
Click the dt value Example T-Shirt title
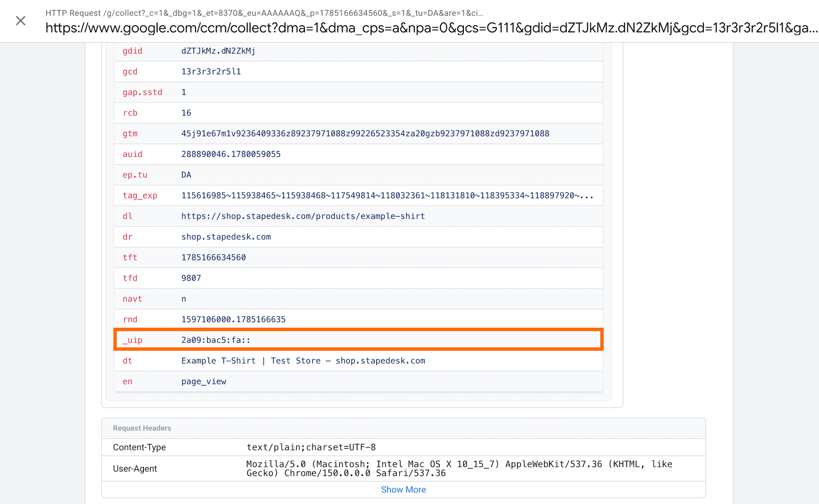click(303, 361)
